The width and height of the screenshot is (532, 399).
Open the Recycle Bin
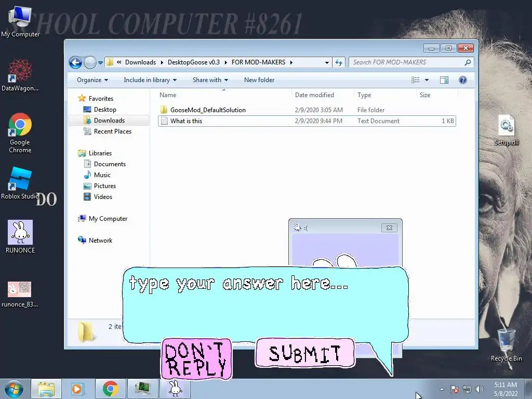pos(506,345)
